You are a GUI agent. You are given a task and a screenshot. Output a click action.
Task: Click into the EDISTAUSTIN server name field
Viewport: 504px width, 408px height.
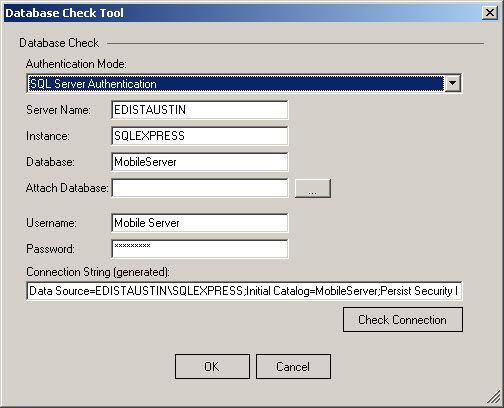200,110
